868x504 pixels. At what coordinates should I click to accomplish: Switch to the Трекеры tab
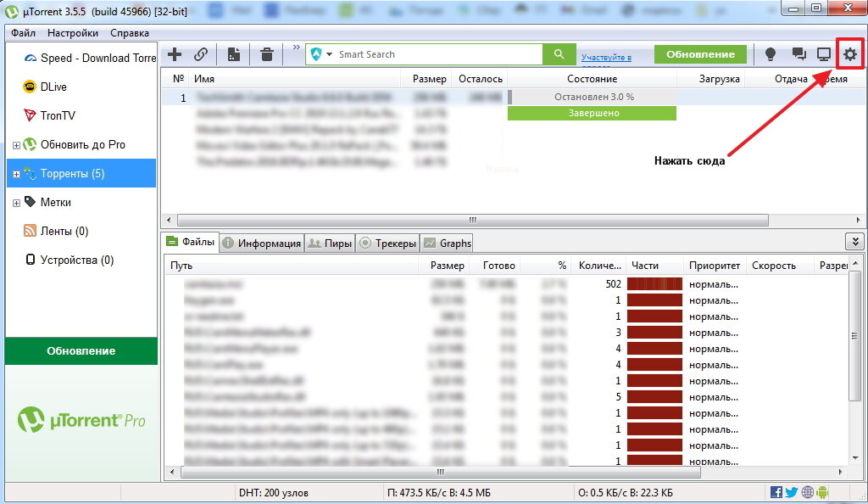388,244
